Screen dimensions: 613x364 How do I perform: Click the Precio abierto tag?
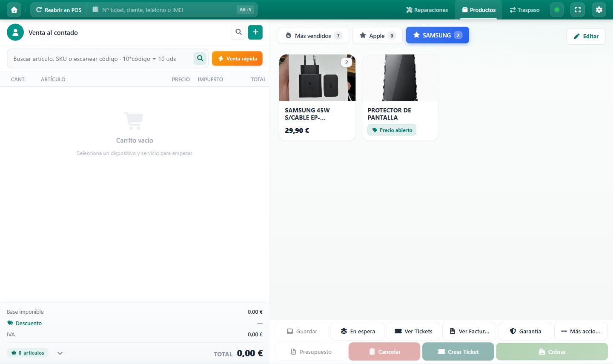pyautogui.click(x=392, y=130)
